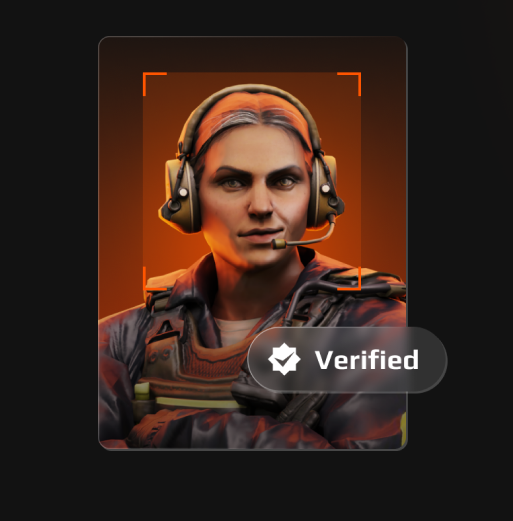The image size is (513, 521).
Task: Select the top-right orange corner bracket
Action: 349,84
